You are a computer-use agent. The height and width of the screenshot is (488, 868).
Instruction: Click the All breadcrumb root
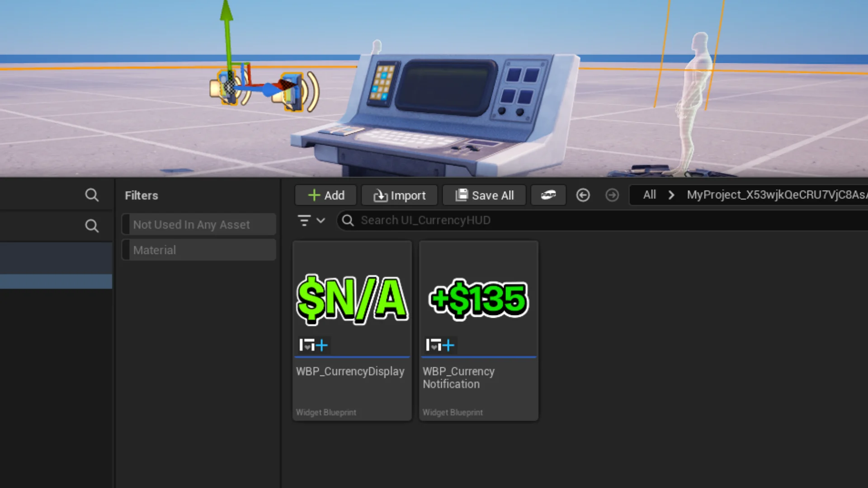[649, 195]
